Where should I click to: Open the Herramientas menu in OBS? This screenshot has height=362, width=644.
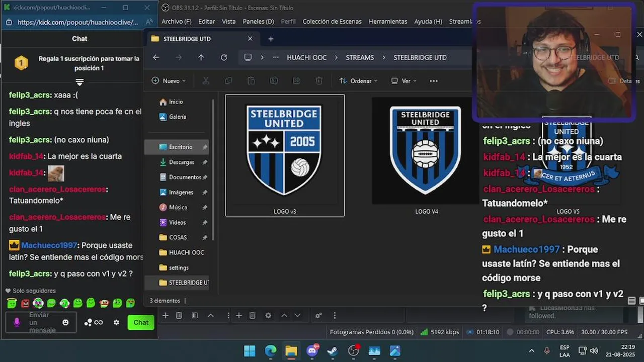(x=388, y=22)
